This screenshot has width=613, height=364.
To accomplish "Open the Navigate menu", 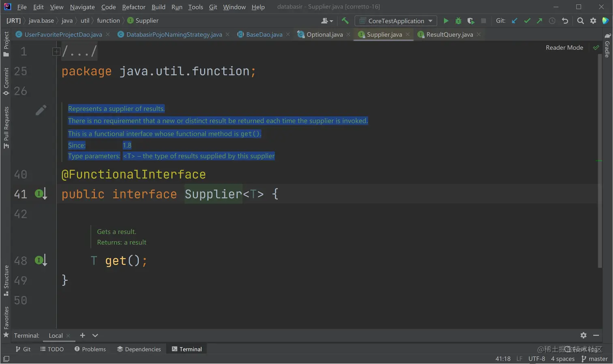I will pos(82,7).
